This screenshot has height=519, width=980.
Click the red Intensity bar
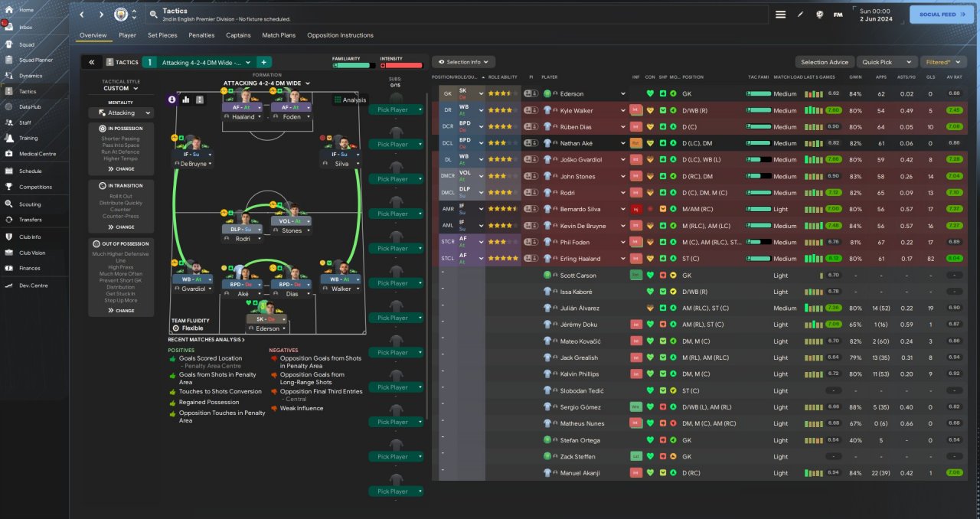click(401, 66)
